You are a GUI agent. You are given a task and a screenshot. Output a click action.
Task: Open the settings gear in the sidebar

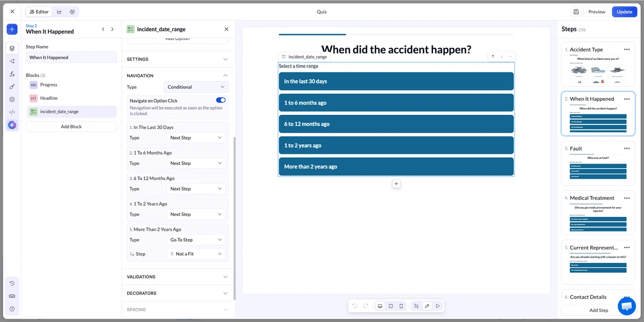12,99
